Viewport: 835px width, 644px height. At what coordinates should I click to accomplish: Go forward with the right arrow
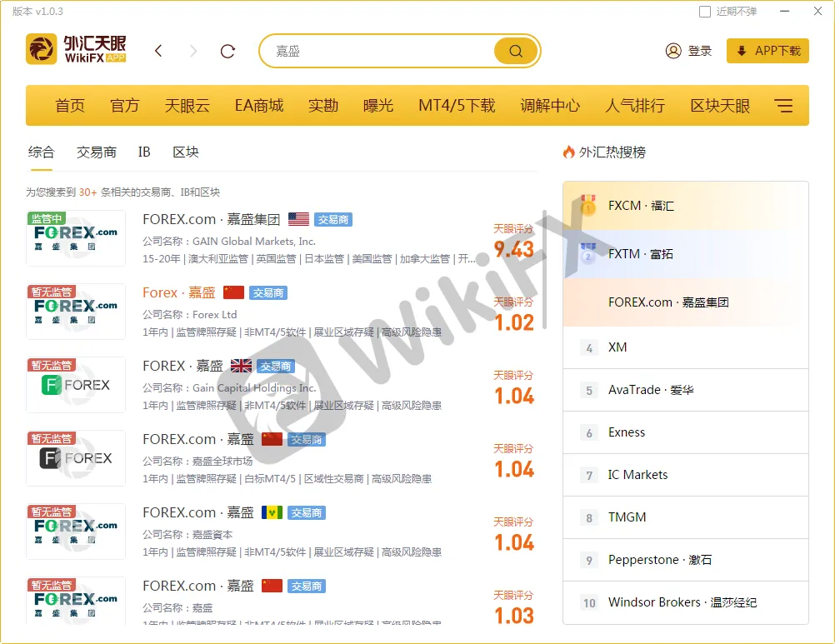click(192, 51)
